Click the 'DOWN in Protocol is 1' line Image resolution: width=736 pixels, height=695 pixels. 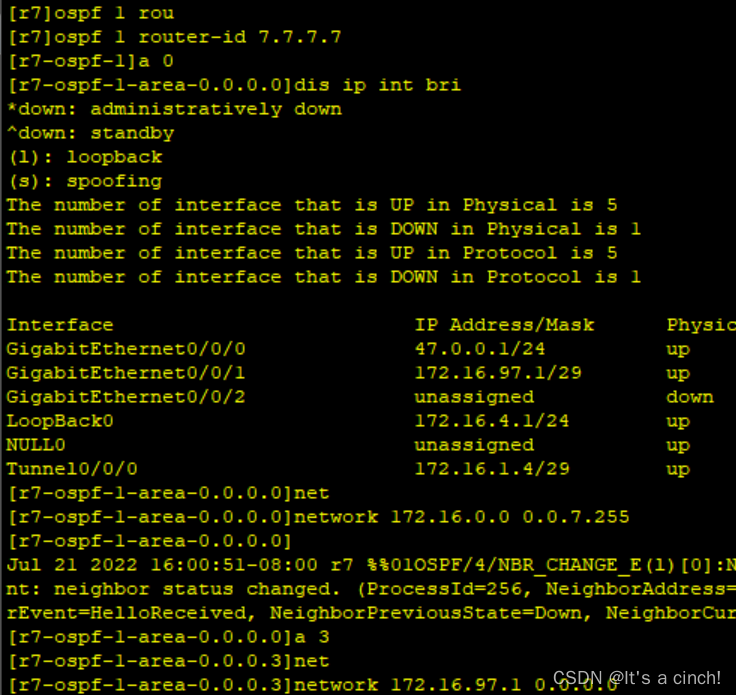(325, 277)
